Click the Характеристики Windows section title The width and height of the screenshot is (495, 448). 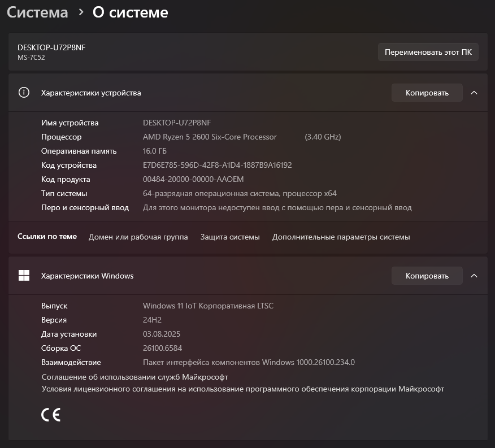point(87,276)
